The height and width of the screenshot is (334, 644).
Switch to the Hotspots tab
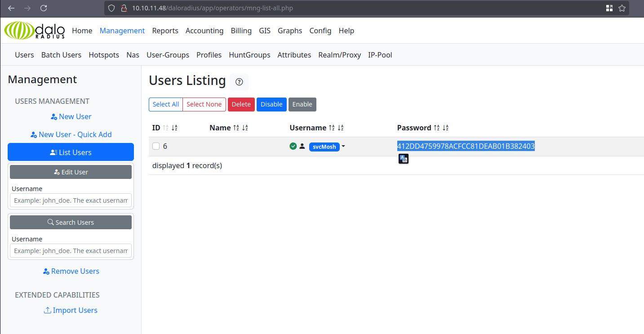click(x=104, y=55)
